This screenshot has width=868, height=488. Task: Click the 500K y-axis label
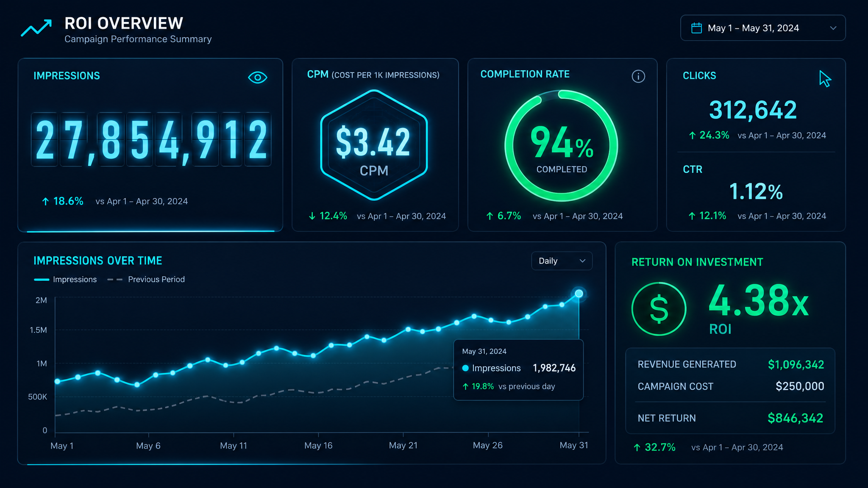pos(37,397)
